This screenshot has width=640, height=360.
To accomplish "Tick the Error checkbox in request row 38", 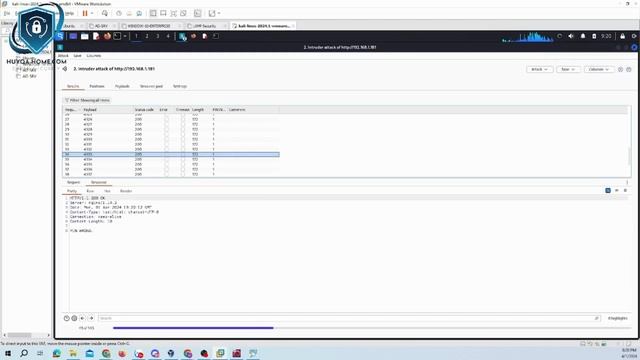I will [x=166, y=174].
